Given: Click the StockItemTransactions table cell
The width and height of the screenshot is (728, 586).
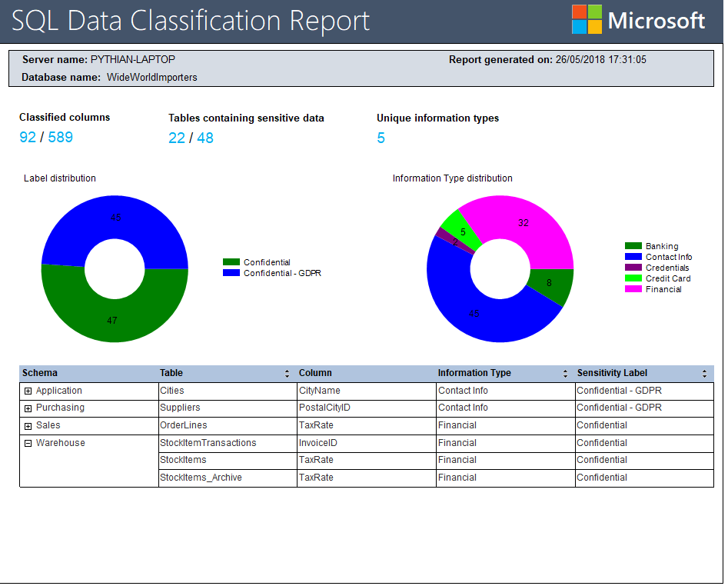Looking at the screenshot, I should click(208, 443).
